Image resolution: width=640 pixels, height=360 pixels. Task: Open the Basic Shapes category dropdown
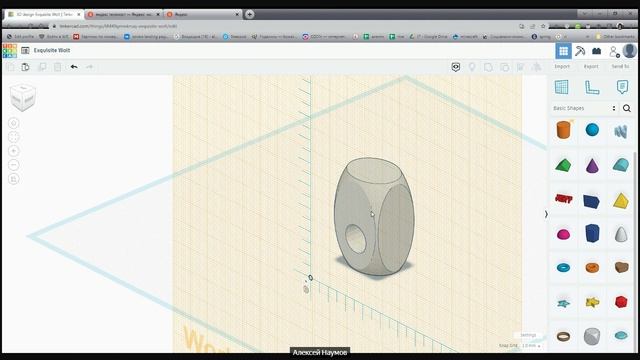(x=584, y=108)
